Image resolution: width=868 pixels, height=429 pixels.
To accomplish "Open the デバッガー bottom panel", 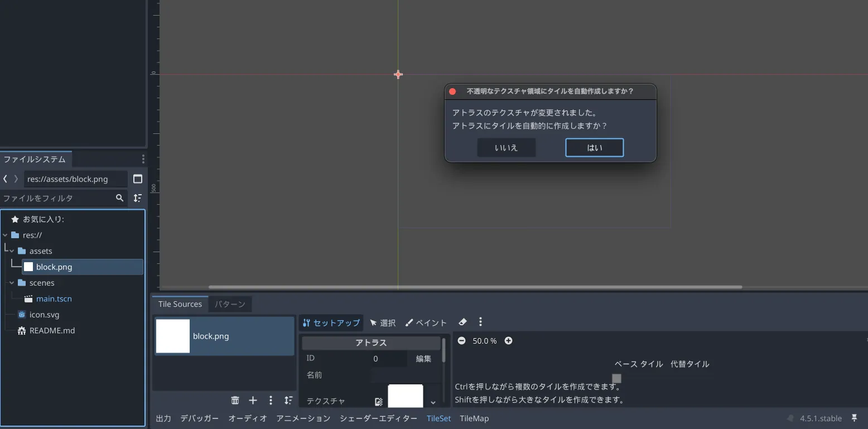I will coord(200,418).
